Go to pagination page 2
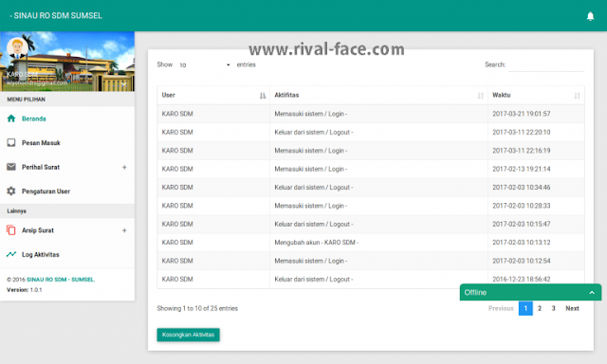Screen dimensions: 607x364 tap(540, 308)
